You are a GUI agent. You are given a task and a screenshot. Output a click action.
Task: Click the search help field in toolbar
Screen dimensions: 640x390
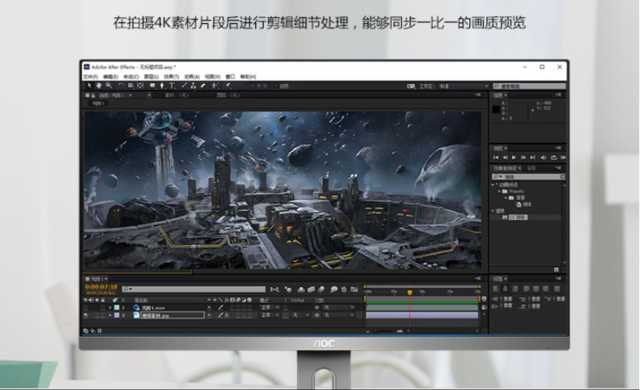pos(529,86)
